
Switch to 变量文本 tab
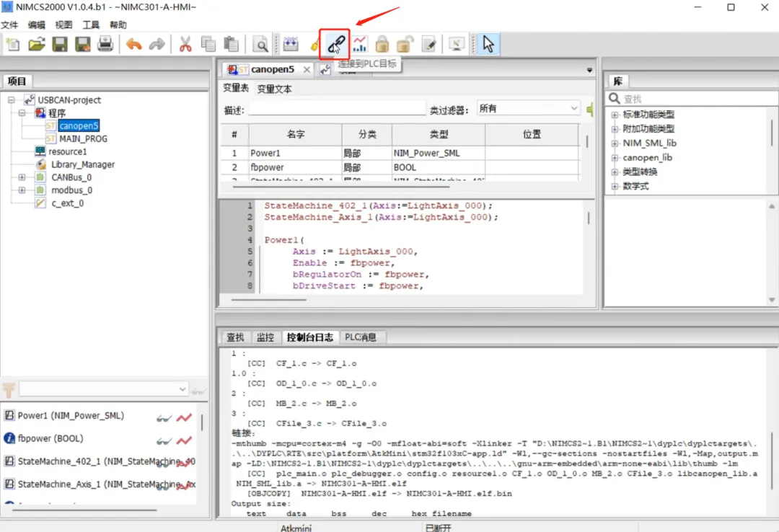click(x=274, y=89)
